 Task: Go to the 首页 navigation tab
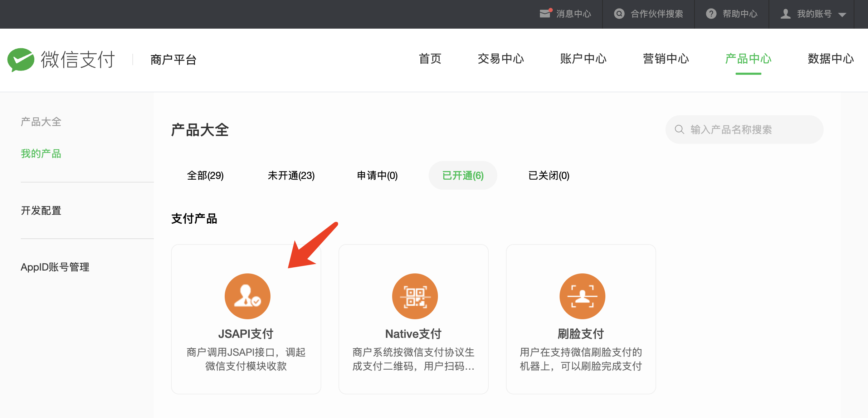coord(430,59)
